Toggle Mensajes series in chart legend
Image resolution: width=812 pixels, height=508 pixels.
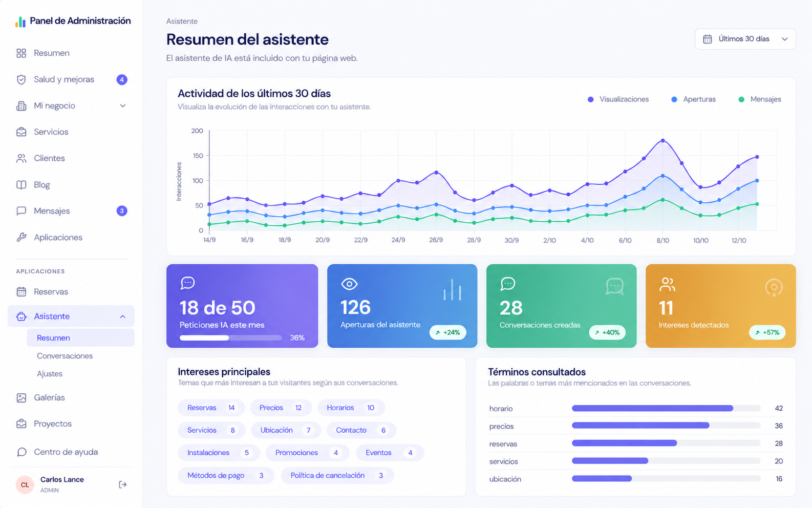pyautogui.click(x=760, y=99)
